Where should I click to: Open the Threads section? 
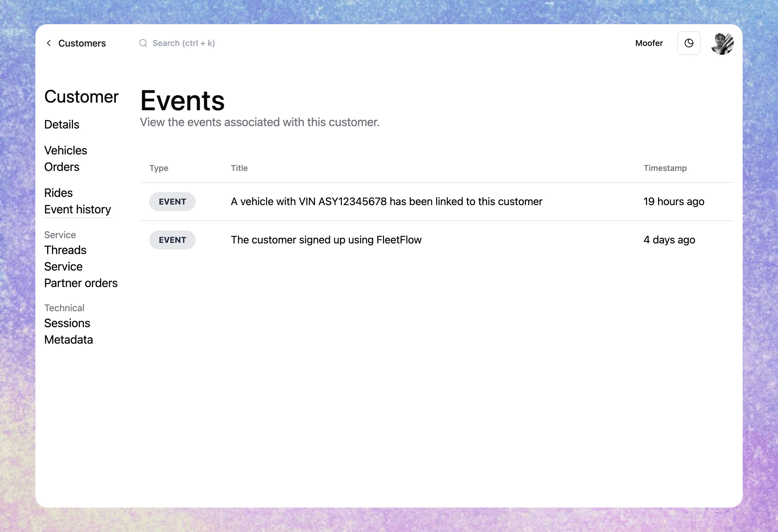click(65, 250)
